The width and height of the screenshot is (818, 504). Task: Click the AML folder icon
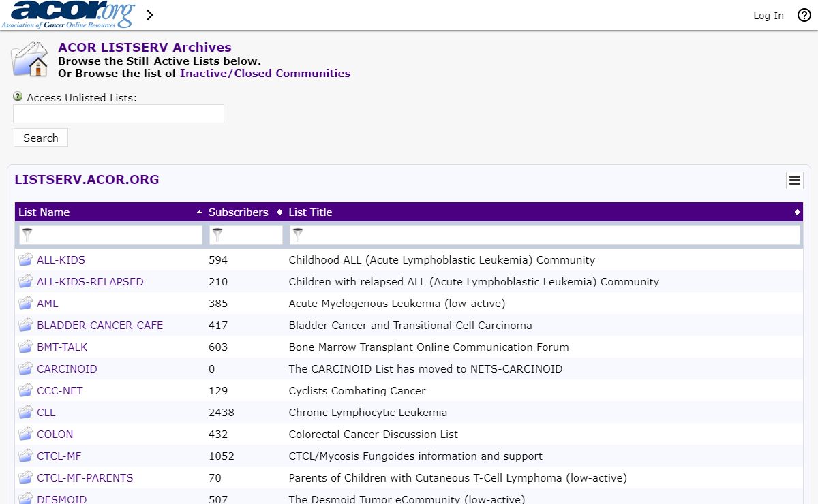[x=26, y=303]
